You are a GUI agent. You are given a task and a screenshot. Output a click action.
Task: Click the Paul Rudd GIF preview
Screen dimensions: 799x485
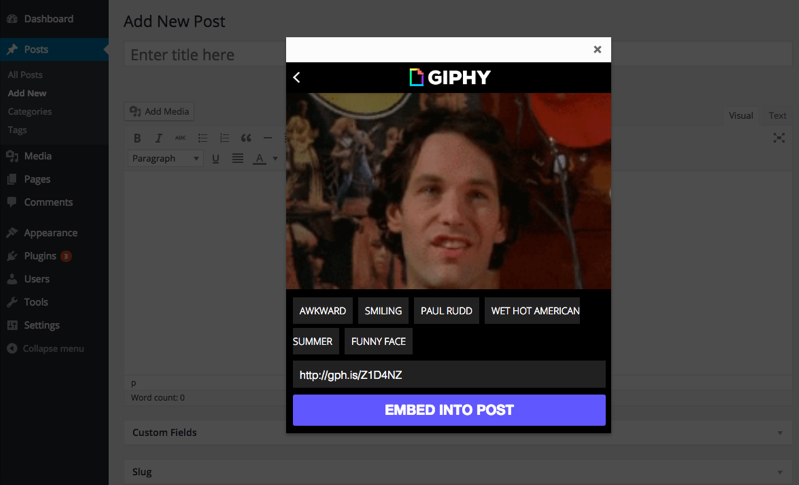click(x=448, y=191)
